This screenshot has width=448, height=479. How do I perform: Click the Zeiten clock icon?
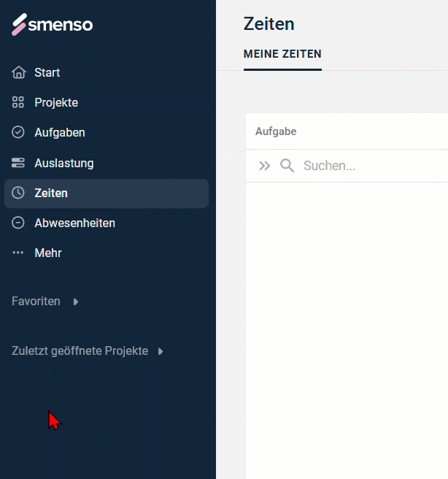18,193
